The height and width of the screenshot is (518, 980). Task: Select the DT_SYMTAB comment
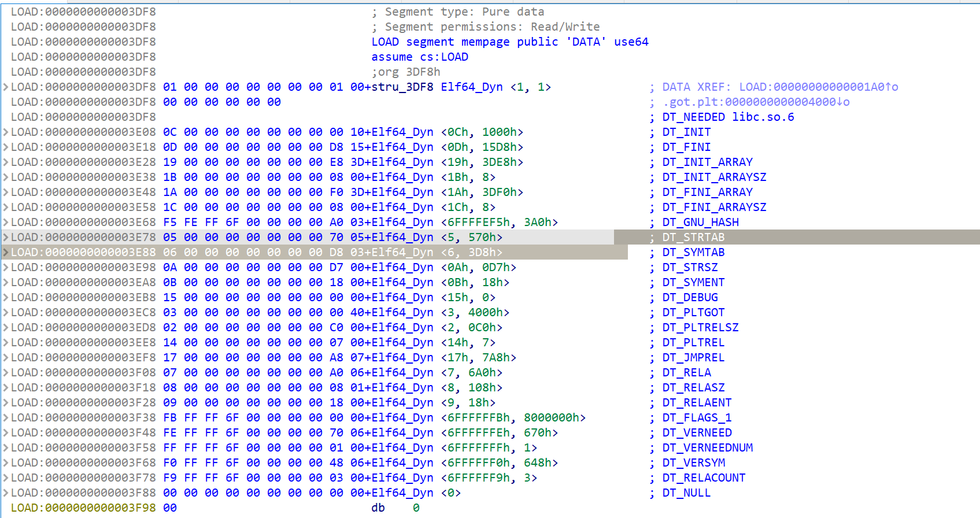[693, 252]
